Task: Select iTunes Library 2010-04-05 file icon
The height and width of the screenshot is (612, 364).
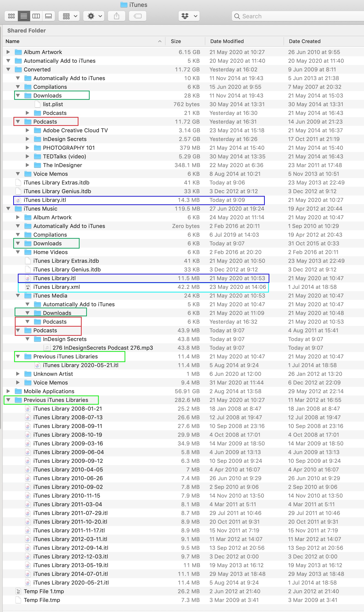Action: tap(28, 470)
